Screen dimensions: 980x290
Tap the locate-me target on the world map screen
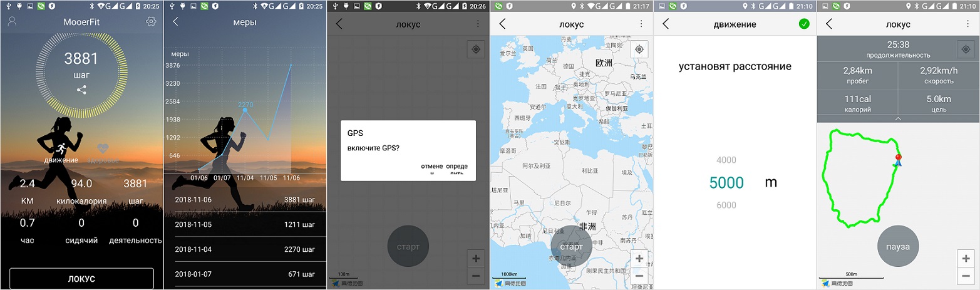639,49
